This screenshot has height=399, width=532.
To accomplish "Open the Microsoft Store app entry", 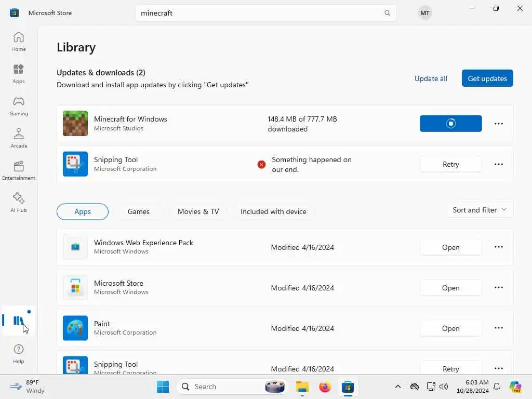I will click(450, 288).
